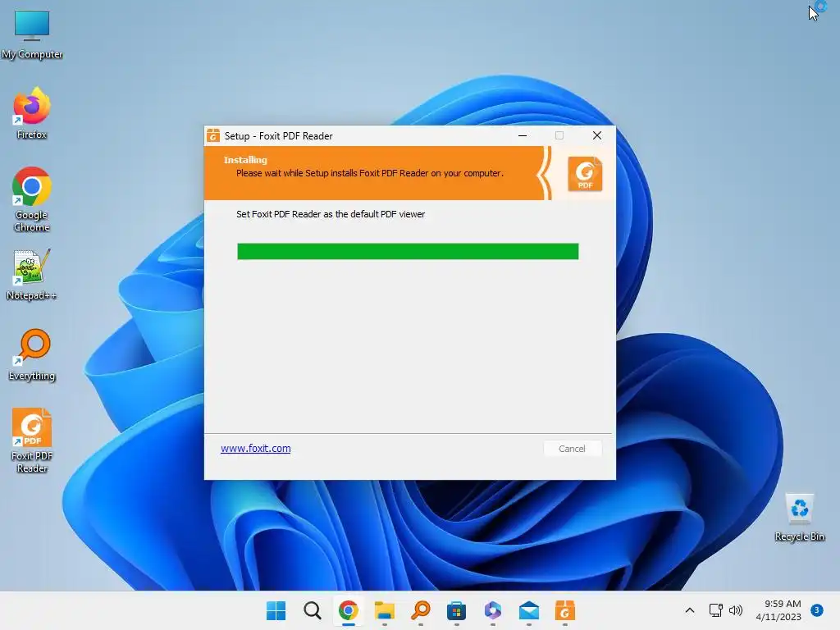Click the Foxit icon in setup title bar

[213, 135]
